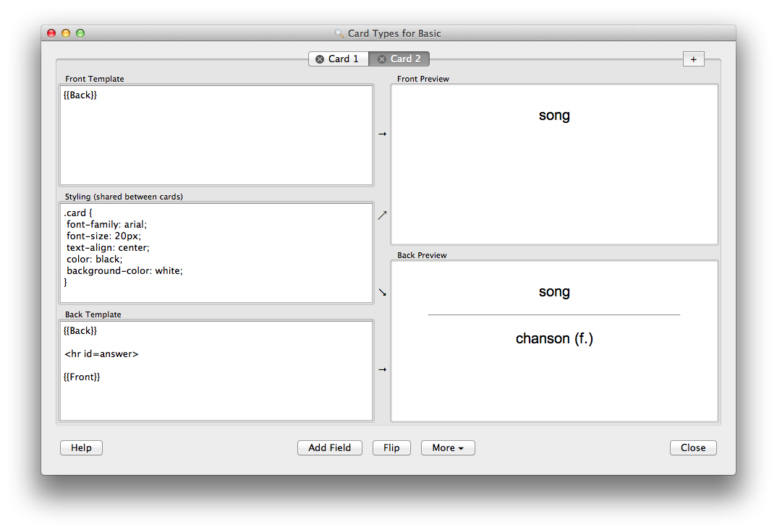
Task: Click the arrow beside the Back Template box
Action: (383, 369)
